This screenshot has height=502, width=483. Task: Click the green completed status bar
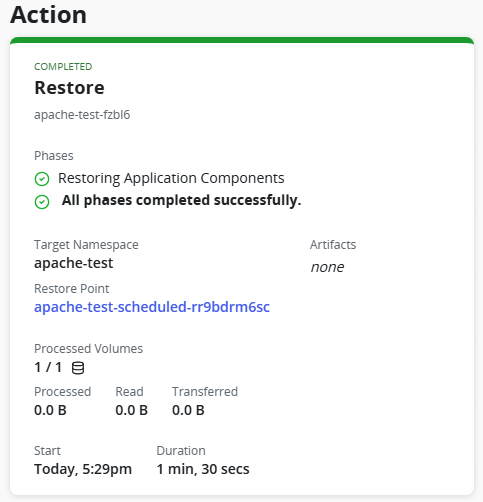242,40
